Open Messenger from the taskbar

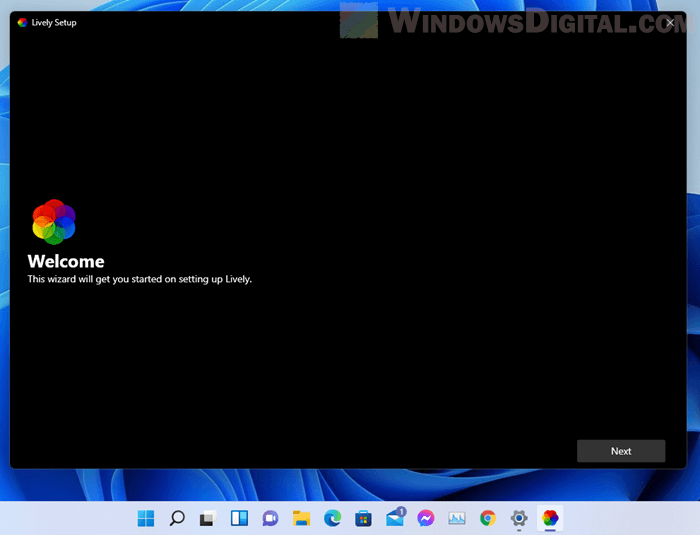pyautogui.click(x=425, y=518)
